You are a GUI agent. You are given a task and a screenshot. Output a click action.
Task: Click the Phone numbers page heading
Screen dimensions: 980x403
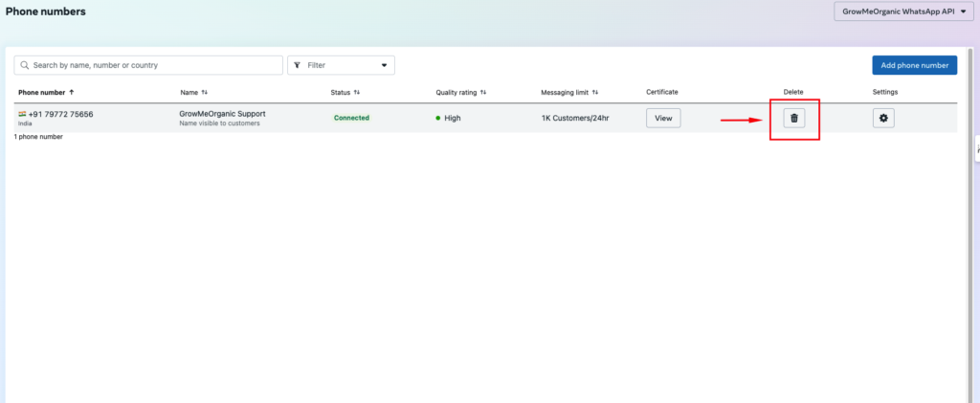pos(46,11)
